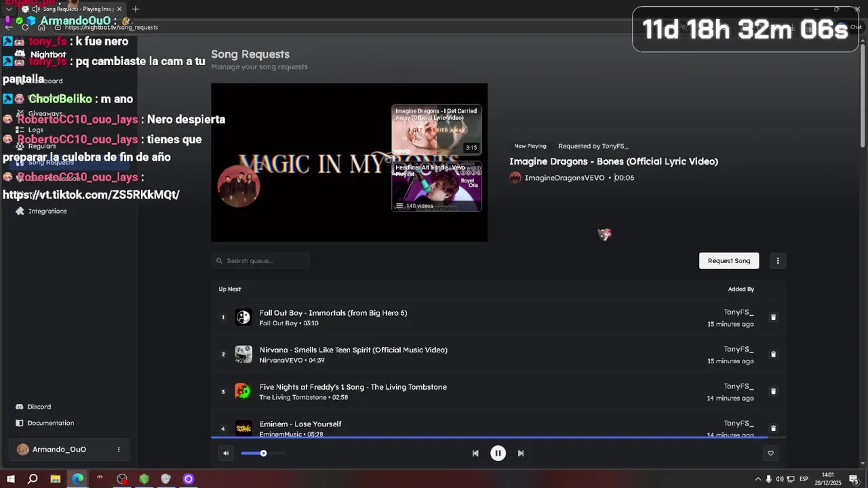The height and width of the screenshot is (488, 868).
Task: Mute the tab via its speaker icon
Action: click(35, 9)
